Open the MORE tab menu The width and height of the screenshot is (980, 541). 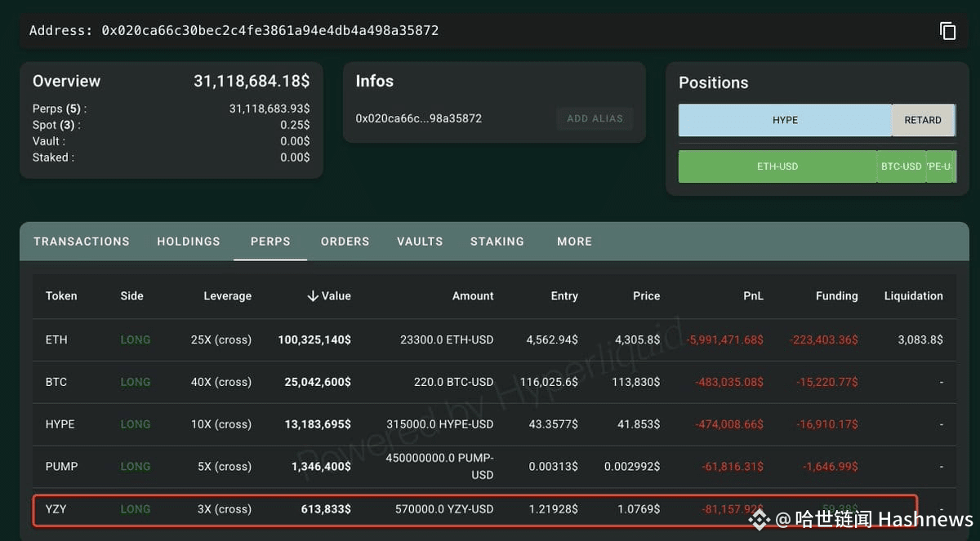pyautogui.click(x=574, y=242)
